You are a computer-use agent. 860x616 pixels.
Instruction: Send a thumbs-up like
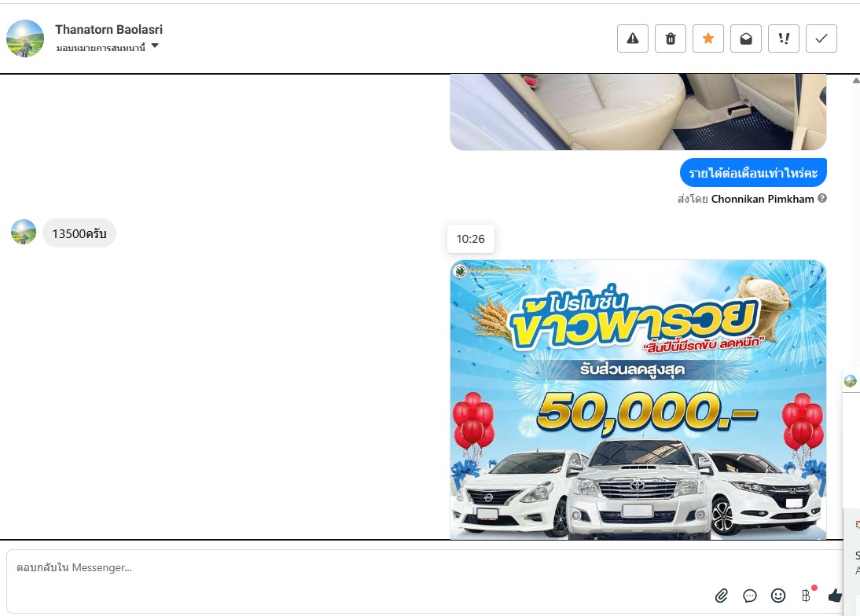pyautogui.click(x=835, y=596)
